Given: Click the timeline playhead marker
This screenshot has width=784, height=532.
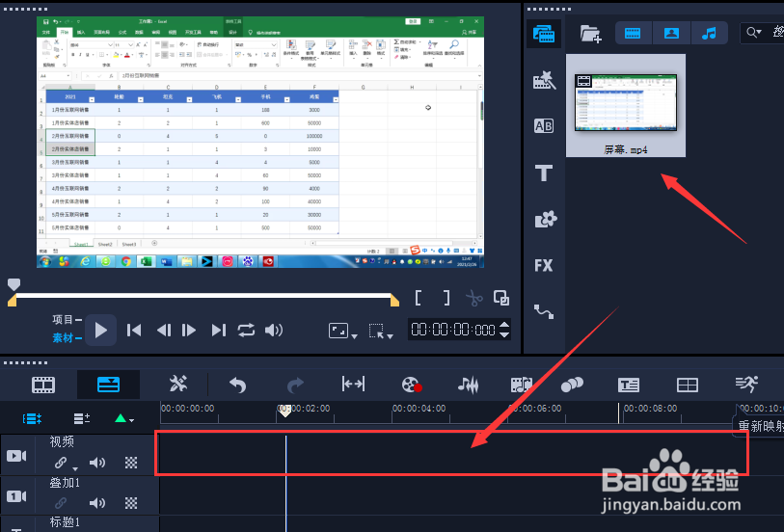Looking at the screenshot, I should pyautogui.click(x=285, y=412).
